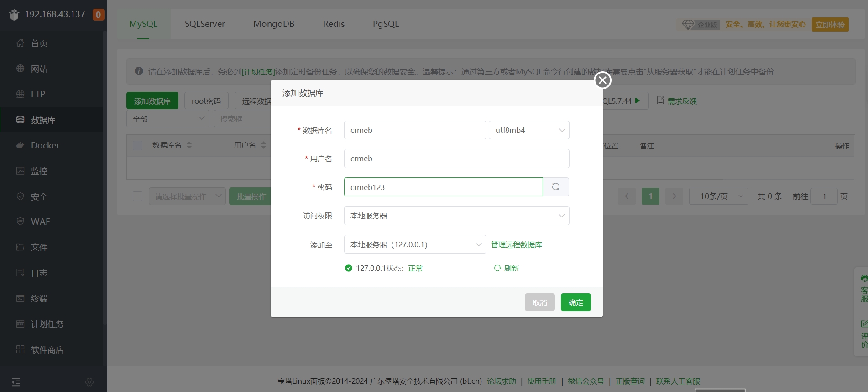
Task: Click the monitor icon beside 监控
Action: click(20, 170)
